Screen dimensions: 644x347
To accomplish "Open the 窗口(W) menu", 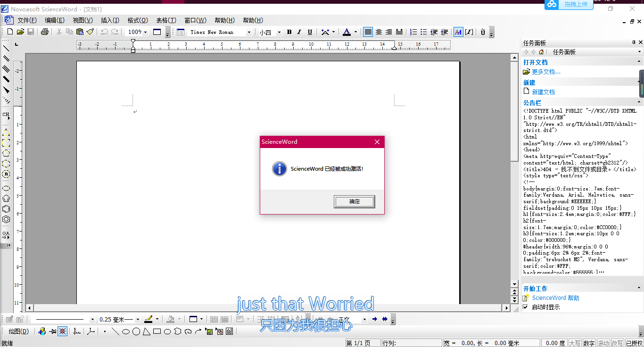I will pyautogui.click(x=195, y=20).
